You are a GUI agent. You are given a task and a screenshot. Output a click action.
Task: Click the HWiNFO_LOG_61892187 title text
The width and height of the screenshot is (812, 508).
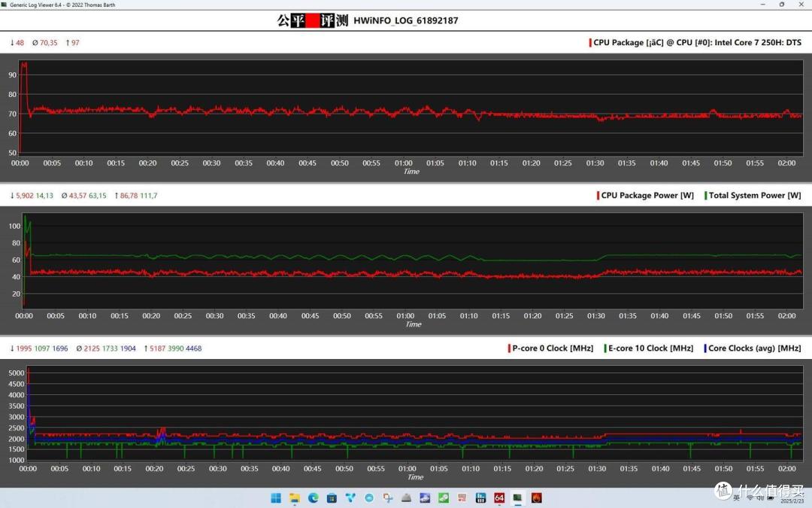405,21
